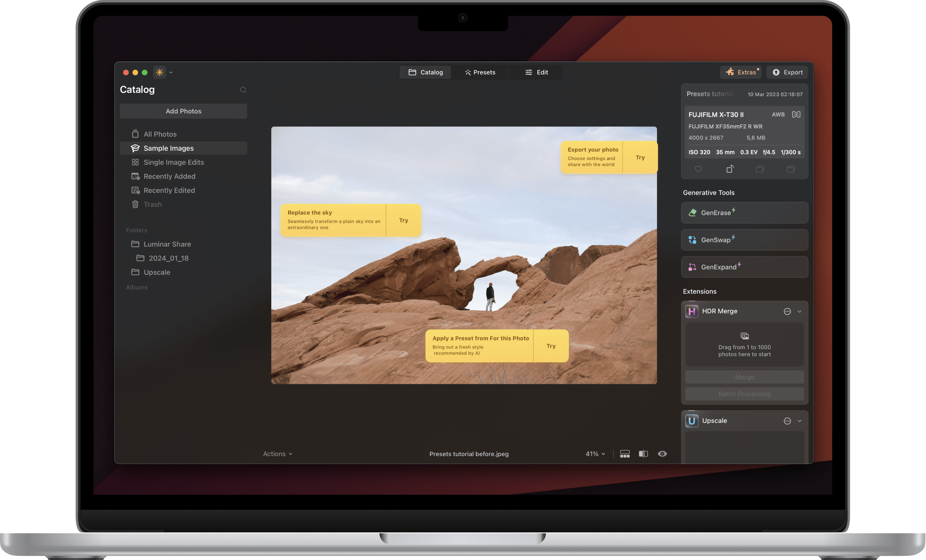The image size is (926, 560).
Task: Click the Add Photos button
Action: (183, 111)
